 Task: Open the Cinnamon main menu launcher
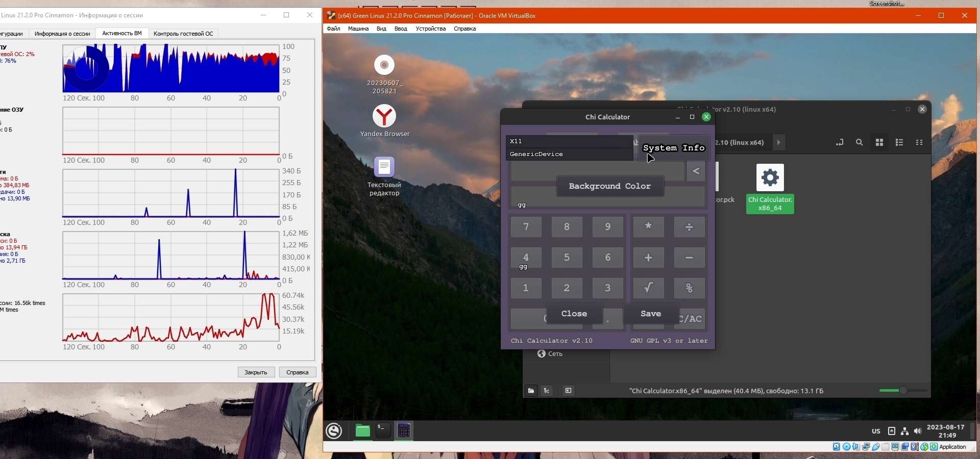click(334, 431)
